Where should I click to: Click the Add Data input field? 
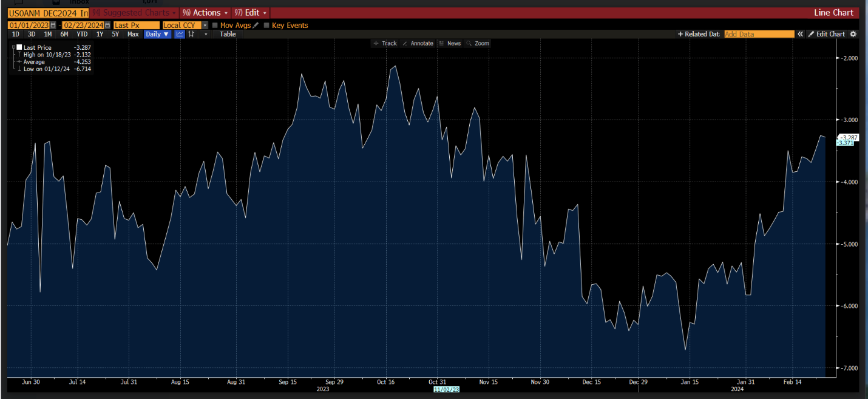[x=759, y=34]
